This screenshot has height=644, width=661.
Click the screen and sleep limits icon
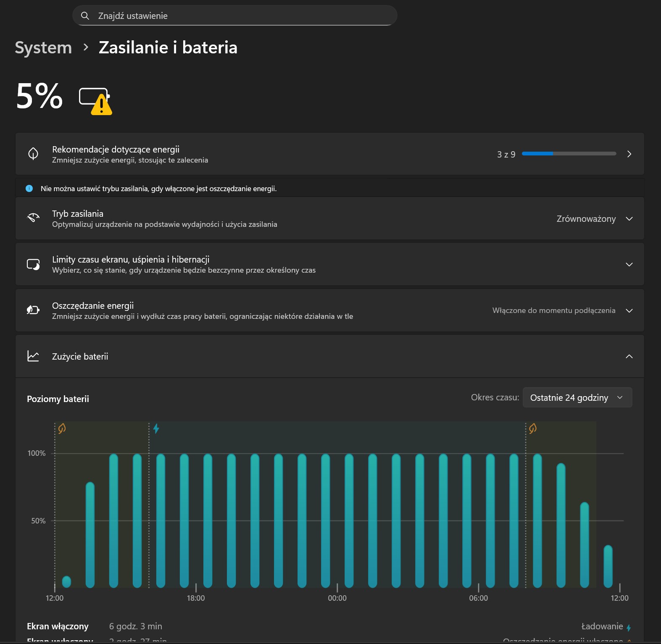(x=33, y=264)
